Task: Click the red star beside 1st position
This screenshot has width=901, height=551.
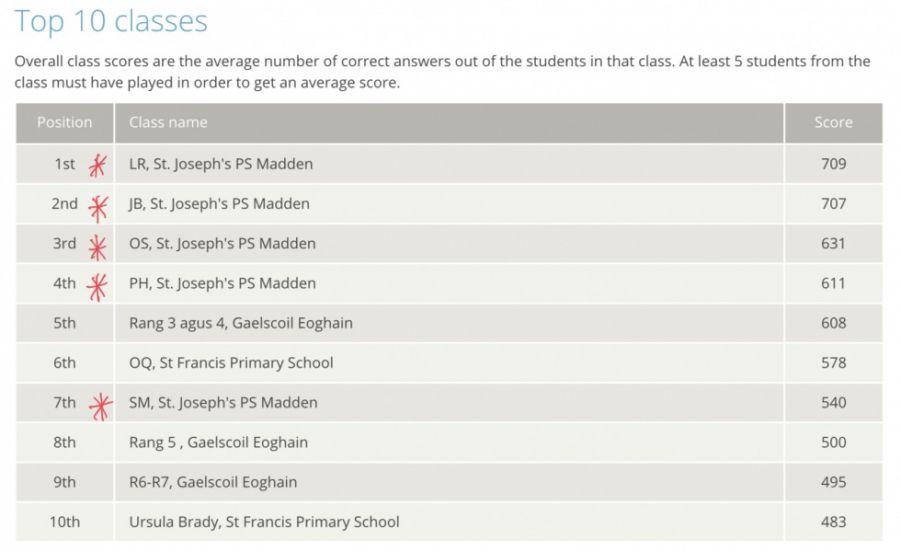Action: [x=97, y=165]
